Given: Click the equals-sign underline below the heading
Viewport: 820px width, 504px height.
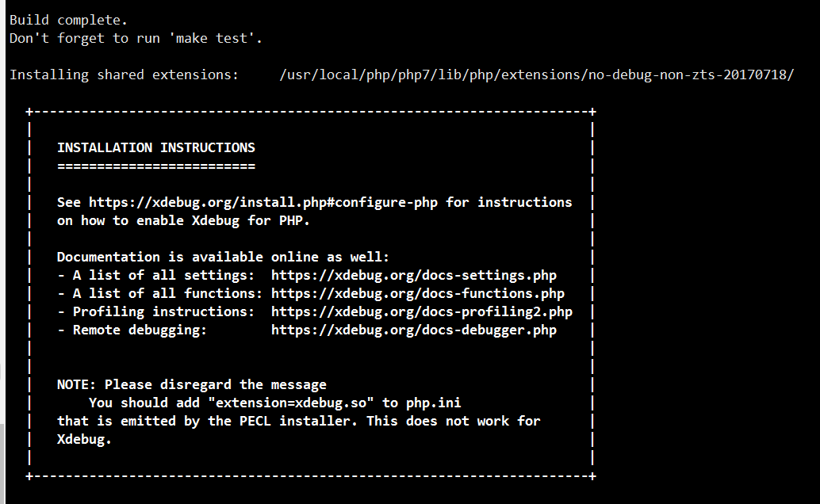Looking at the screenshot, I should tap(156, 166).
